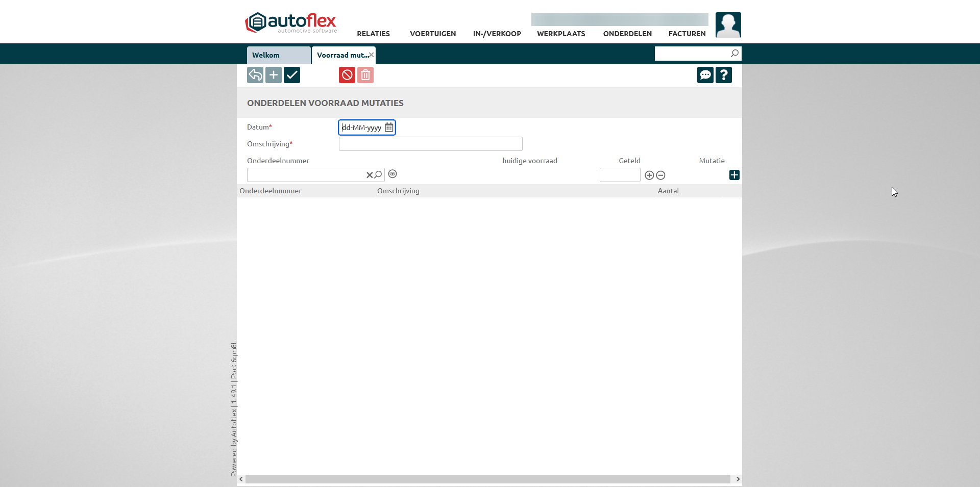Add a new record with plus icon
980x487 pixels.
click(274, 75)
